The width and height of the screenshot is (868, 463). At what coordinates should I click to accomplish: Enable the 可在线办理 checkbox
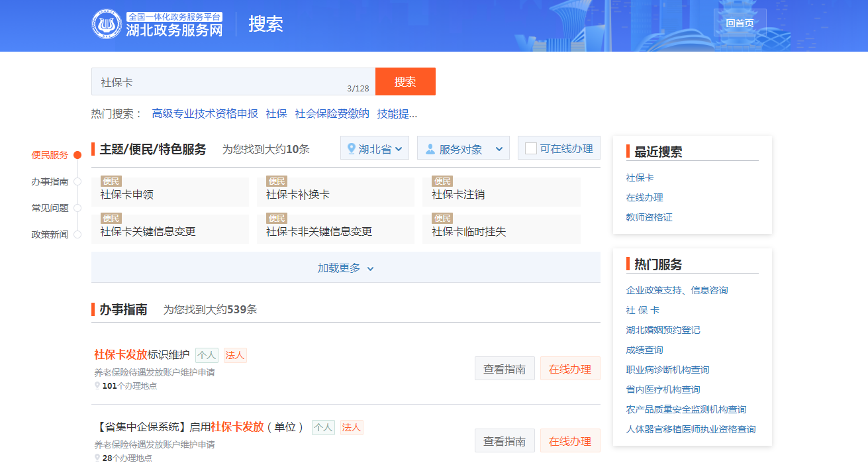pos(531,148)
